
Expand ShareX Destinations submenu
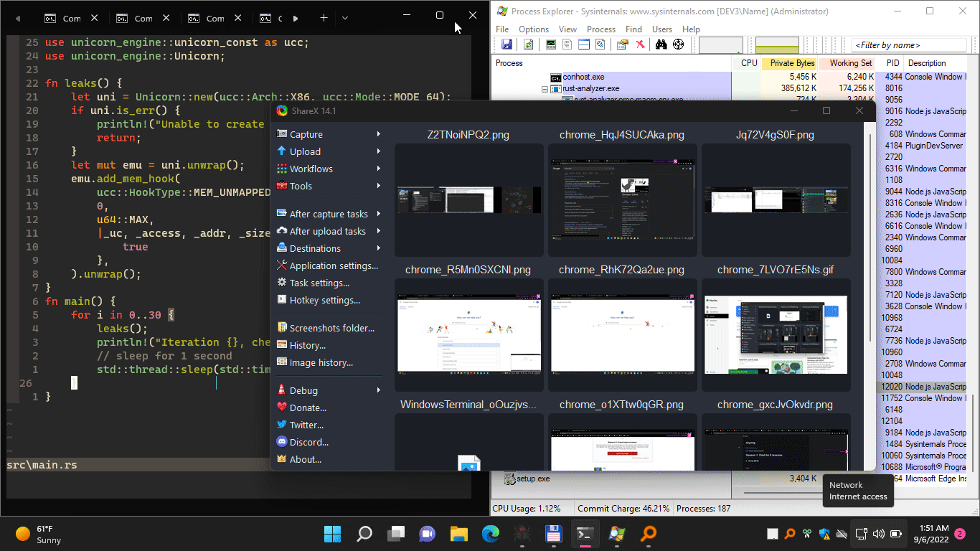click(x=329, y=248)
